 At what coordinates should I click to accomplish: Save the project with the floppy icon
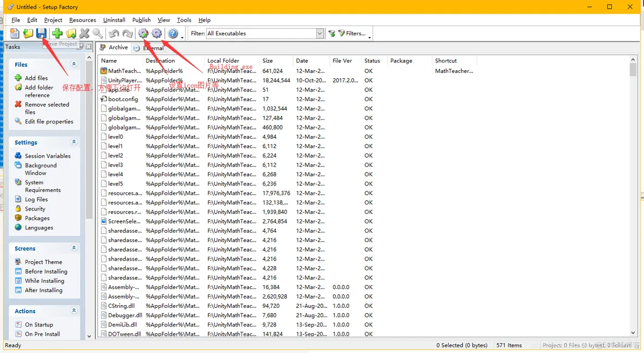41,33
